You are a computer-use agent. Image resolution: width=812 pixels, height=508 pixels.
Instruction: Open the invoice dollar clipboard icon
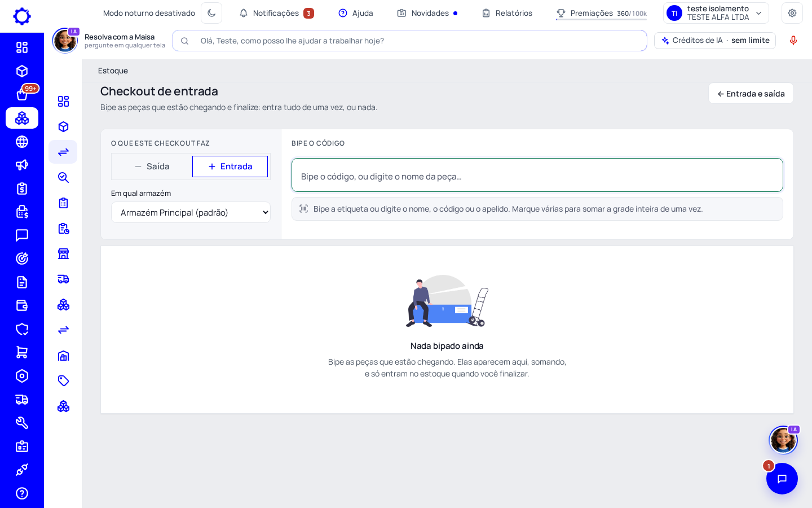point(22,189)
